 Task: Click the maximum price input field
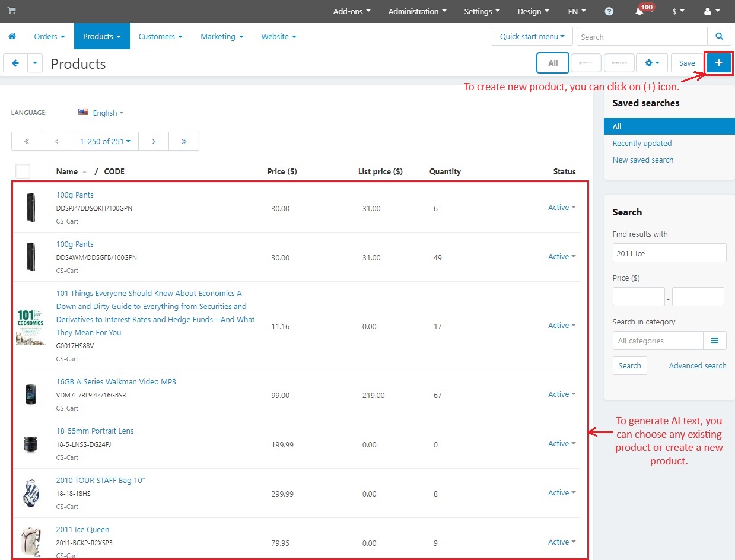pyautogui.click(x=698, y=297)
